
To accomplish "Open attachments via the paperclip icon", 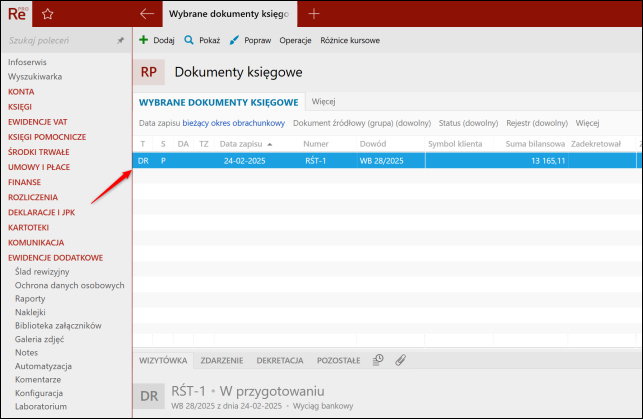I will (400, 360).
